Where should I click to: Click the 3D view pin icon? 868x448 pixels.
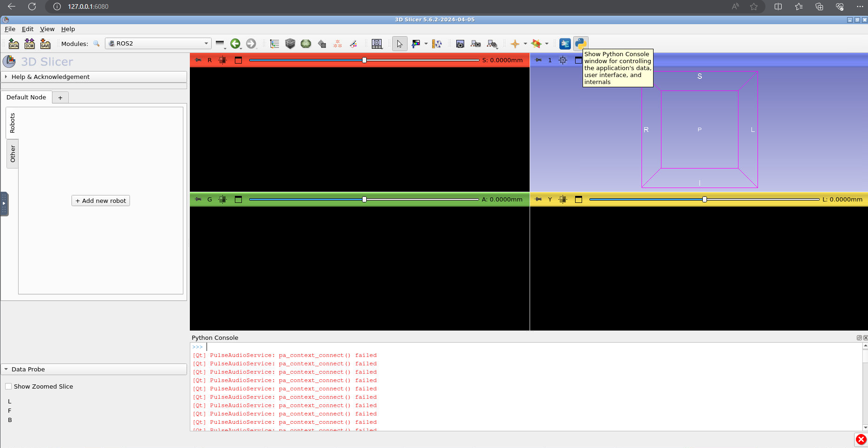pyautogui.click(x=538, y=60)
